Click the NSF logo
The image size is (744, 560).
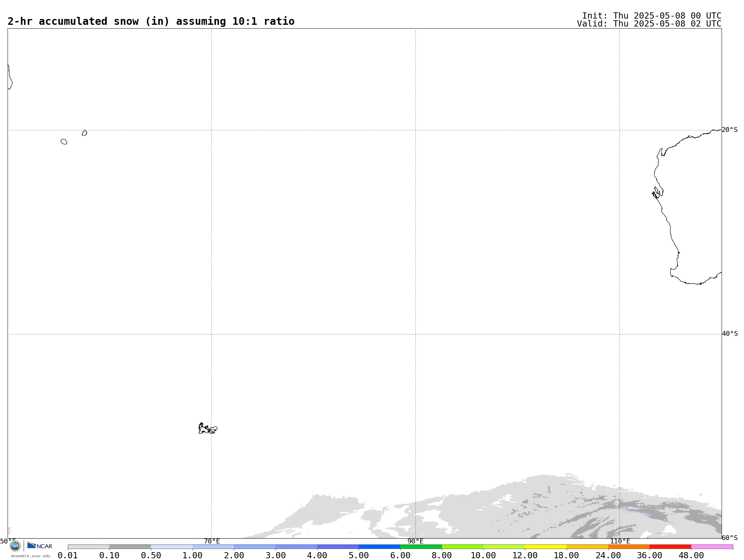[x=15, y=546]
